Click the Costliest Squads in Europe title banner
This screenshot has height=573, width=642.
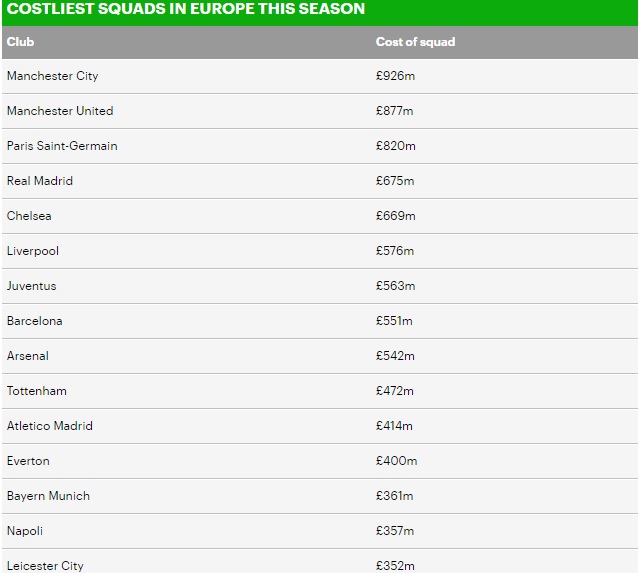click(x=320, y=10)
